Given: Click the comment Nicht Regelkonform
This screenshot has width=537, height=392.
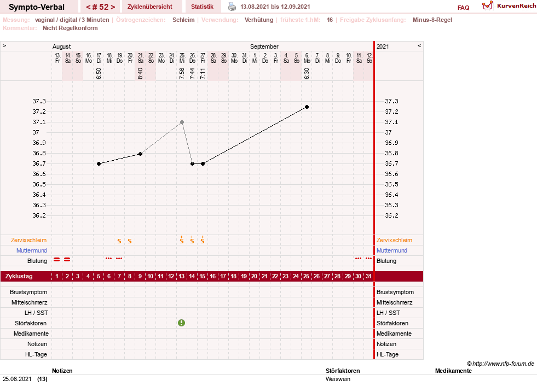Looking at the screenshot, I should pyautogui.click(x=70, y=28).
